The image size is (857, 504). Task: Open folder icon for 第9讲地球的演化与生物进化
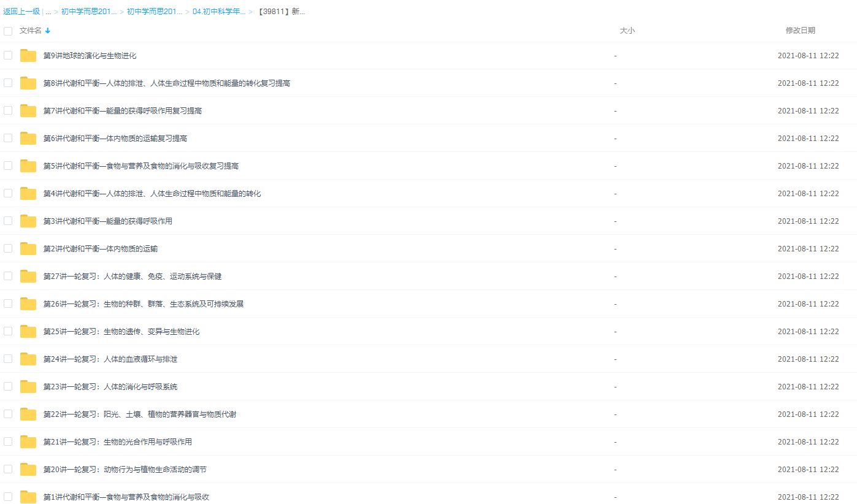pyautogui.click(x=28, y=55)
